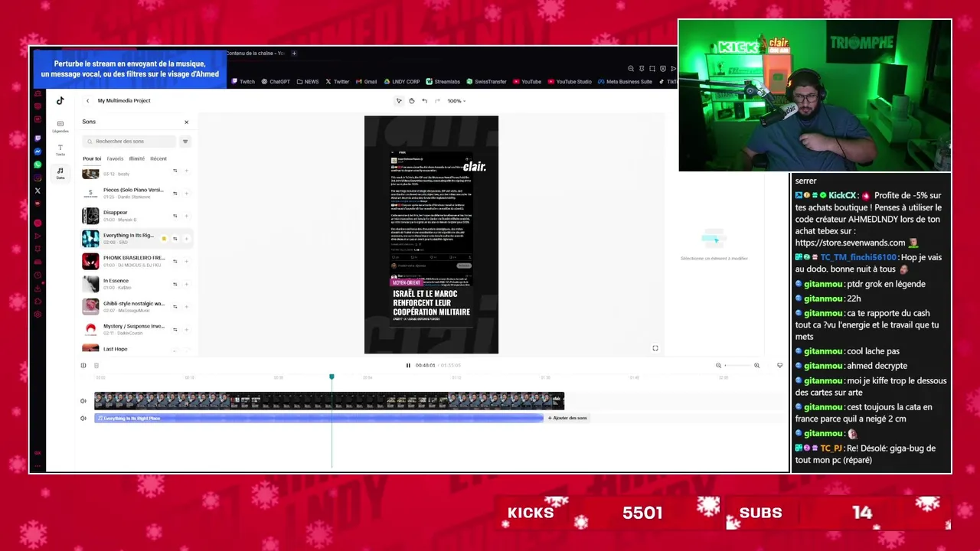Toggle fullscreen preview
Viewport: 980px width, 551px height.
pyautogui.click(x=655, y=348)
